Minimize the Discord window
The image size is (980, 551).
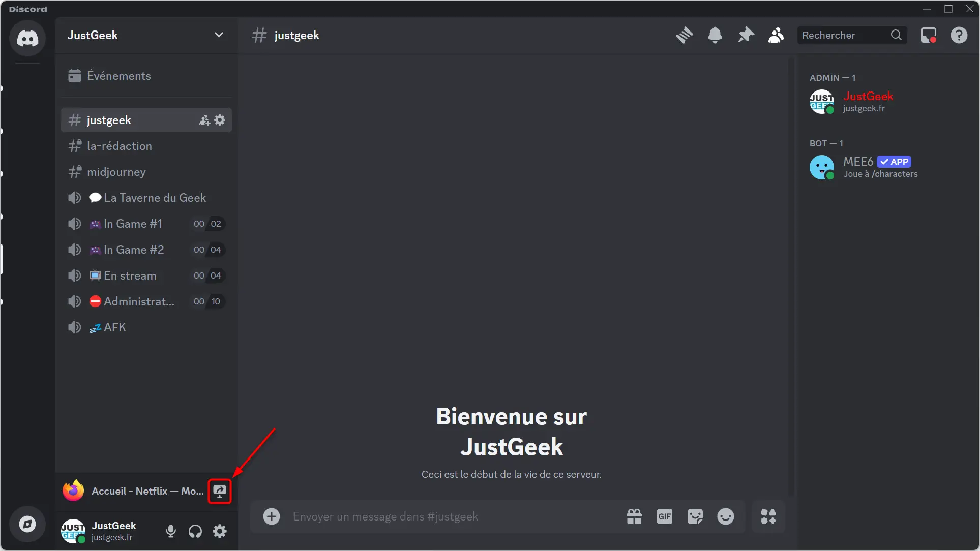927,9
